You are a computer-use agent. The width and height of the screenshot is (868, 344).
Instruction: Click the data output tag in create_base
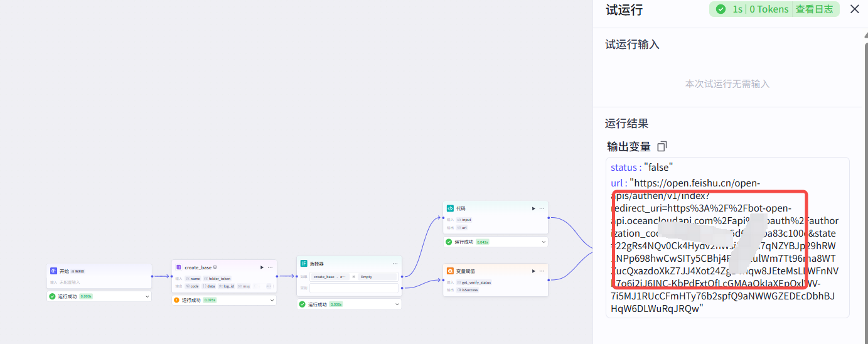209,286
